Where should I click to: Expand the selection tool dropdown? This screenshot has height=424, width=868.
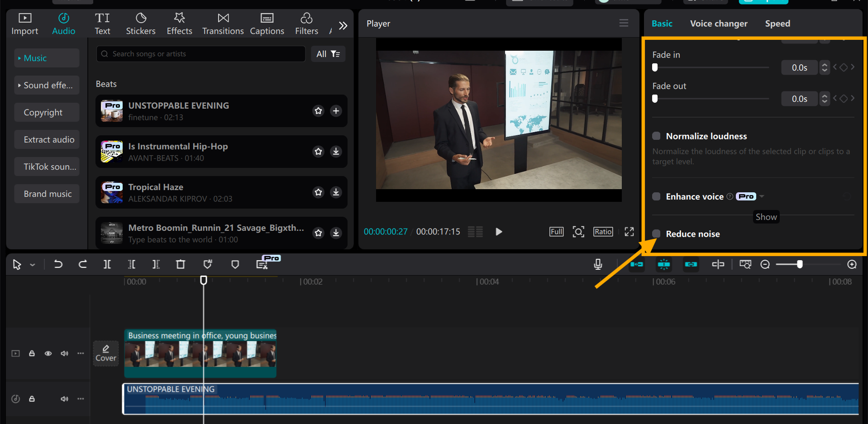32,264
